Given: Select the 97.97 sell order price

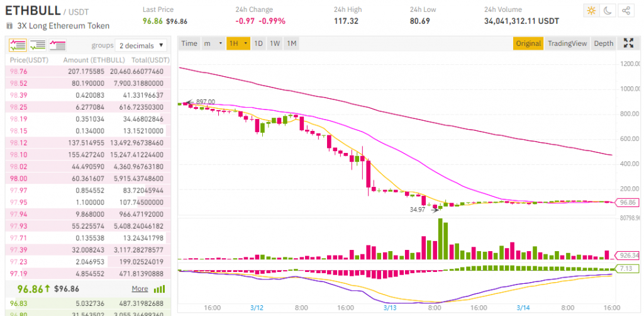Looking at the screenshot, I should point(18,191).
